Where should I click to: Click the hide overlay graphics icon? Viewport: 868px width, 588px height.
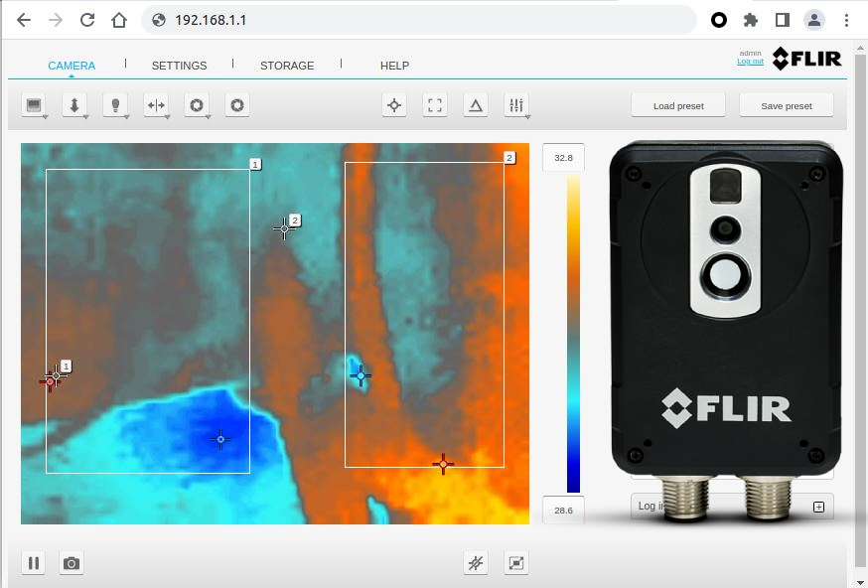point(476,563)
